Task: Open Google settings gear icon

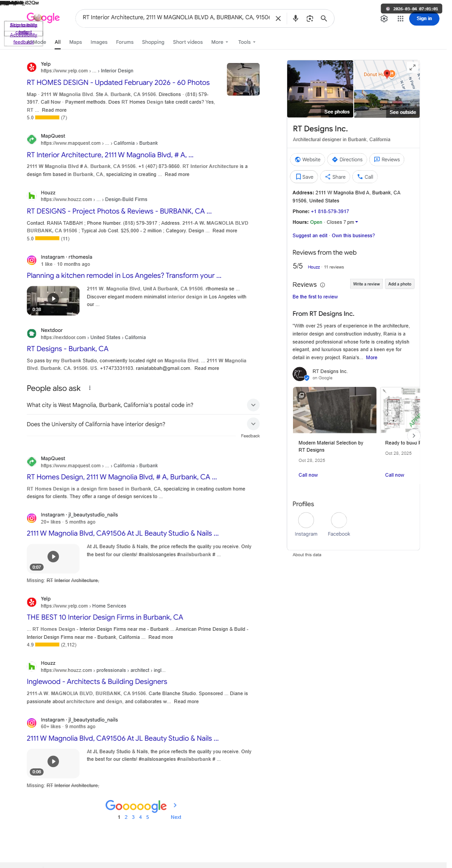Action: pos(384,19)
